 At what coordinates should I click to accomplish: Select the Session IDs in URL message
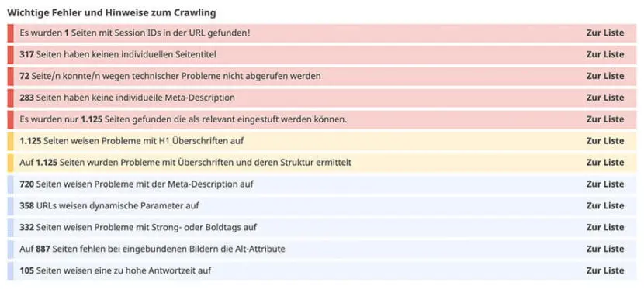135,33
